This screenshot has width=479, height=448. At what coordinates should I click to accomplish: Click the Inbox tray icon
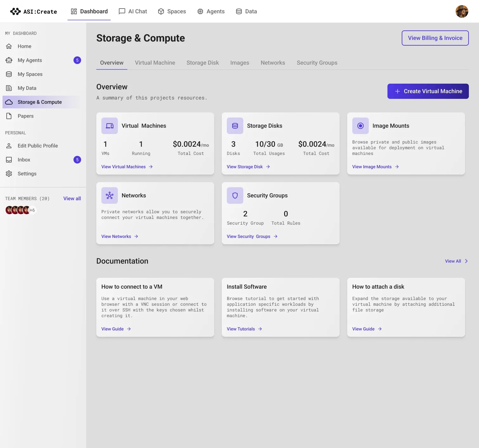click(x=9, y=160)
